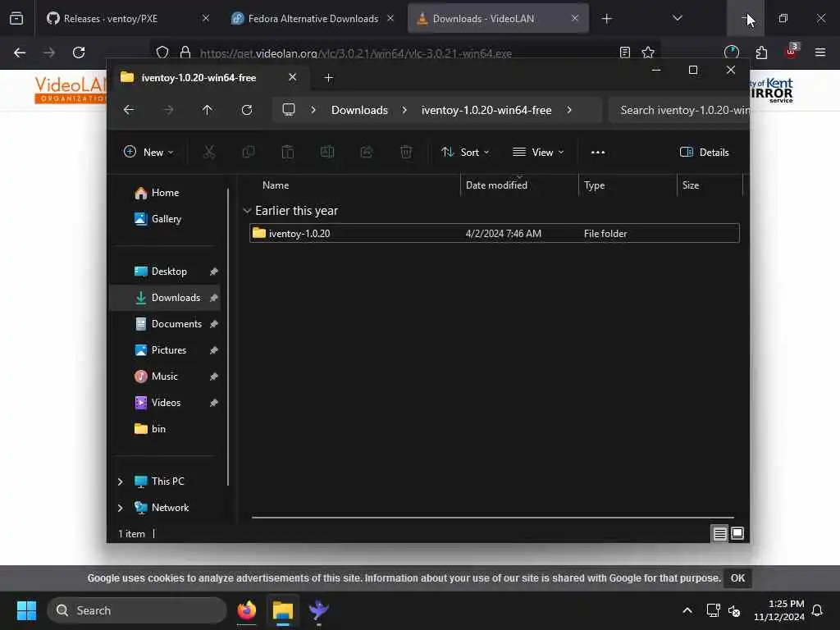The width and height of the screenshot is (840, 630).
Task: Click the Copy icon in Explorer toolbar
Action: point(249,152)
